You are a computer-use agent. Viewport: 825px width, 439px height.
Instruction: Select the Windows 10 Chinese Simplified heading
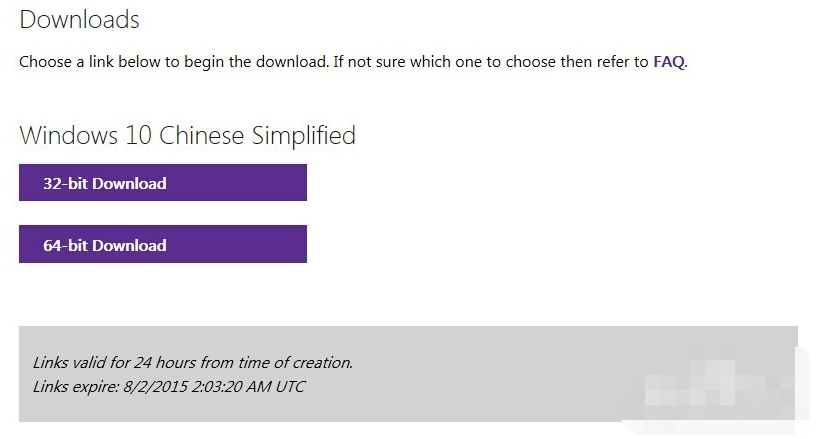[187, 135]
